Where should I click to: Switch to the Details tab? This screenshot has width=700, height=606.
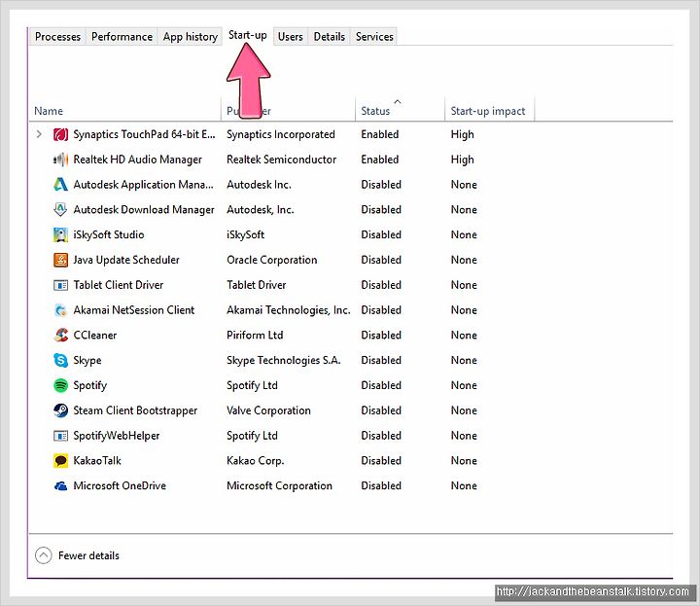330,37
